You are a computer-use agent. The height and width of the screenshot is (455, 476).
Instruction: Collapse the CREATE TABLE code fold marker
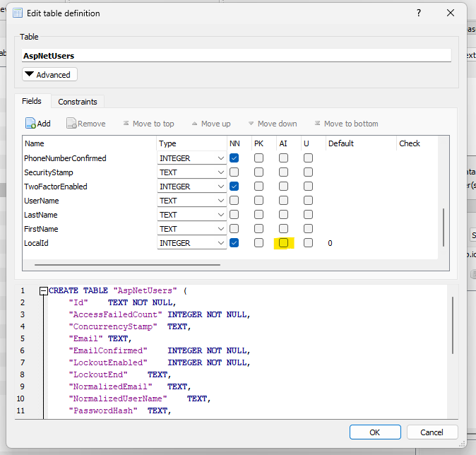click(44, 291)
